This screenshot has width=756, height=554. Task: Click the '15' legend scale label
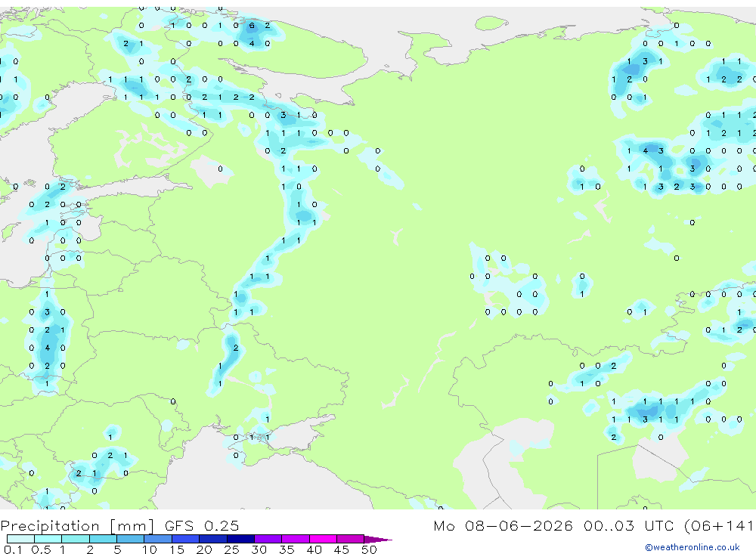click(x=177, y=549)
